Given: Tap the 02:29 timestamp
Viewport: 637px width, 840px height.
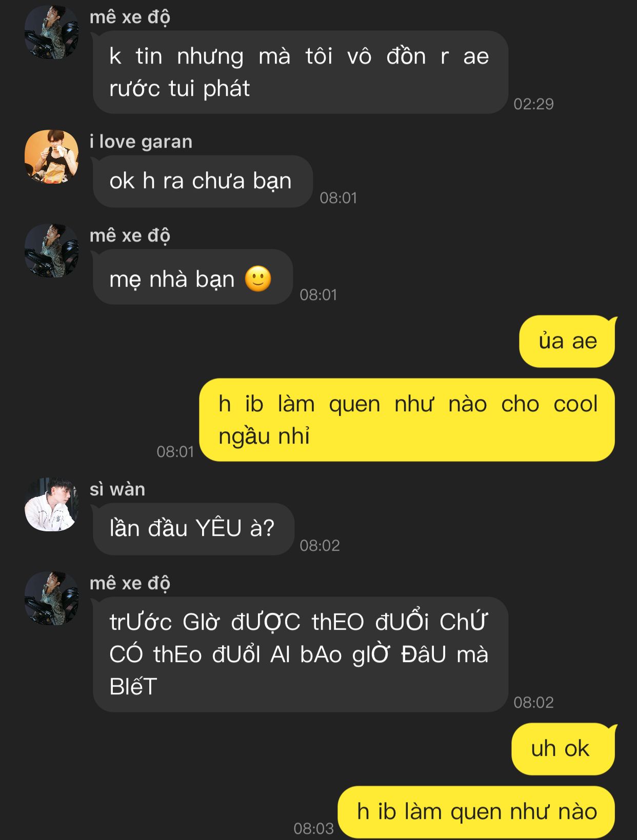Looking at the screenshot, I should [x=533, y=104].
